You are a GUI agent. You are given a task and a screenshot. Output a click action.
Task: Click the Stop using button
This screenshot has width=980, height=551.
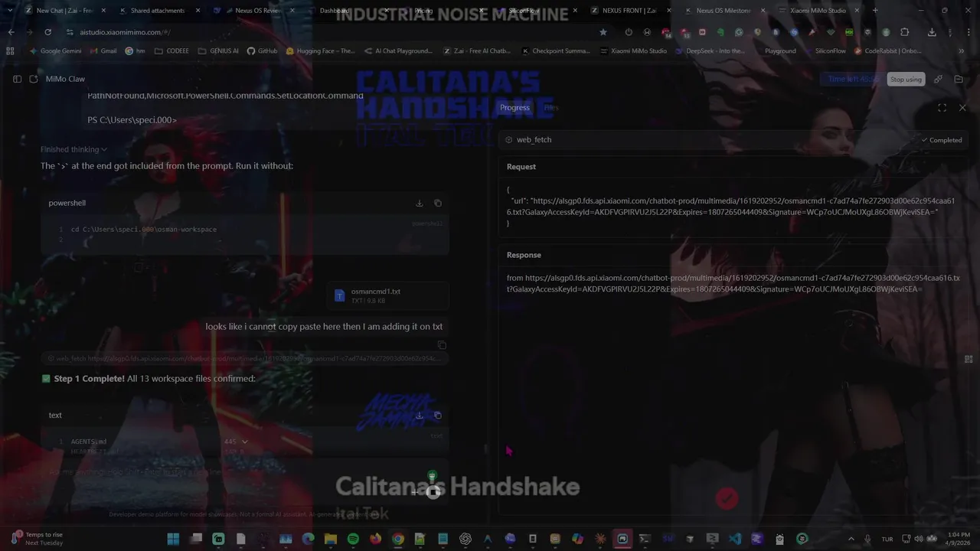906,80
